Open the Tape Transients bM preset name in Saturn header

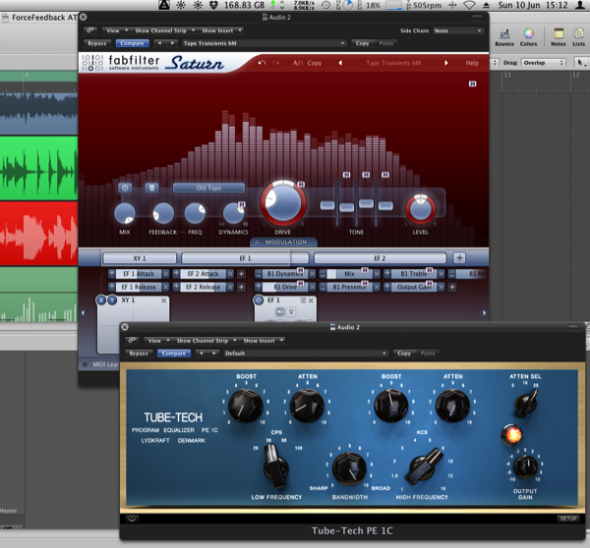coord(393,63)
